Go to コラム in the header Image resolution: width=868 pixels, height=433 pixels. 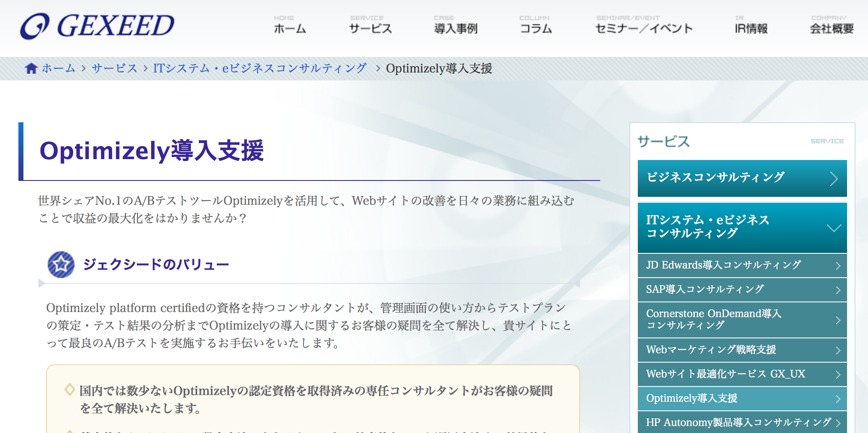coord(535,25)
